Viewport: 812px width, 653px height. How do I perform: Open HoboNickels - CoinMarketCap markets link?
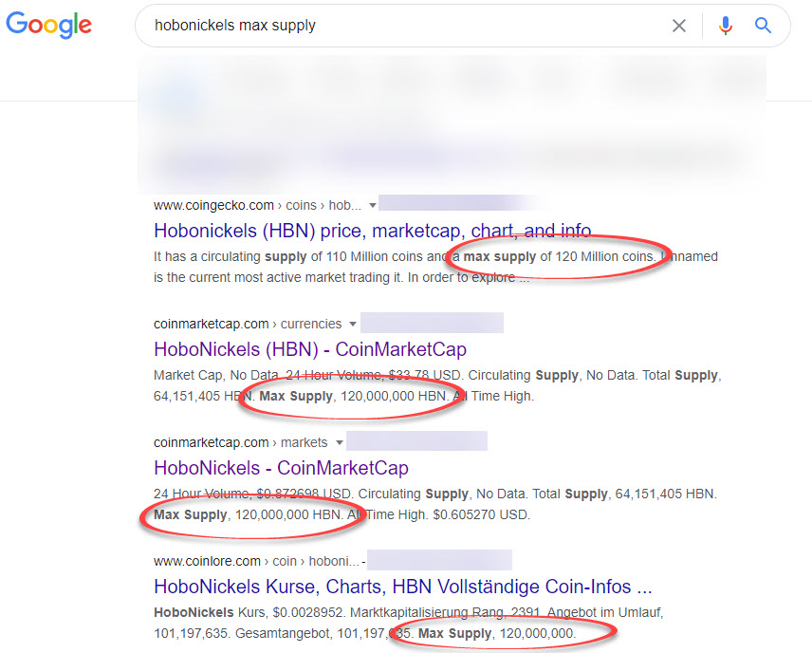pos(281,468)
